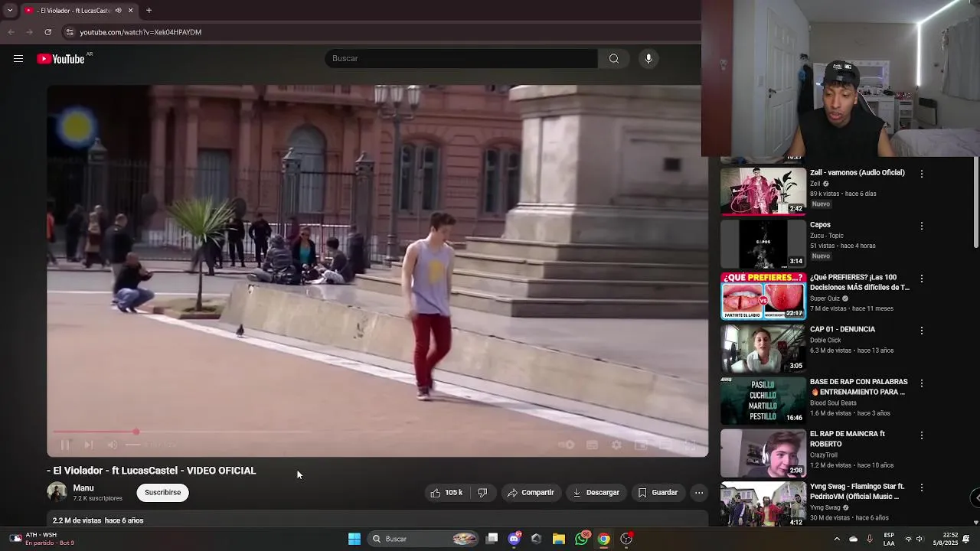The image size is (980, 551).
Task: Open the BASE DE RAP video thumbnail
Action: point(763,400)
